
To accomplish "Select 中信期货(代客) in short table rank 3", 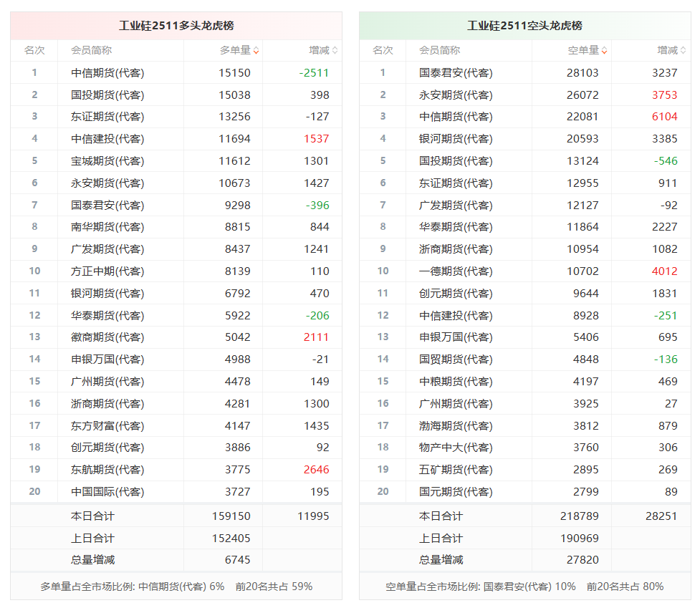I will coord(456,117).
